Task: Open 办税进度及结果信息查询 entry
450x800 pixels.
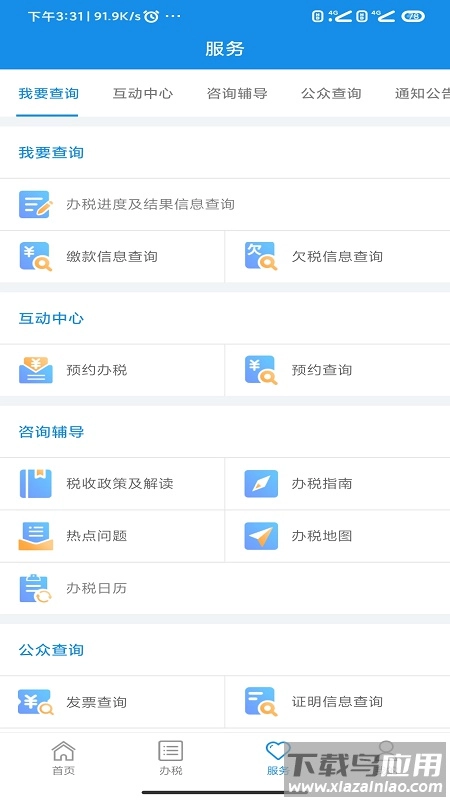Action: click(x=225, y=205)
